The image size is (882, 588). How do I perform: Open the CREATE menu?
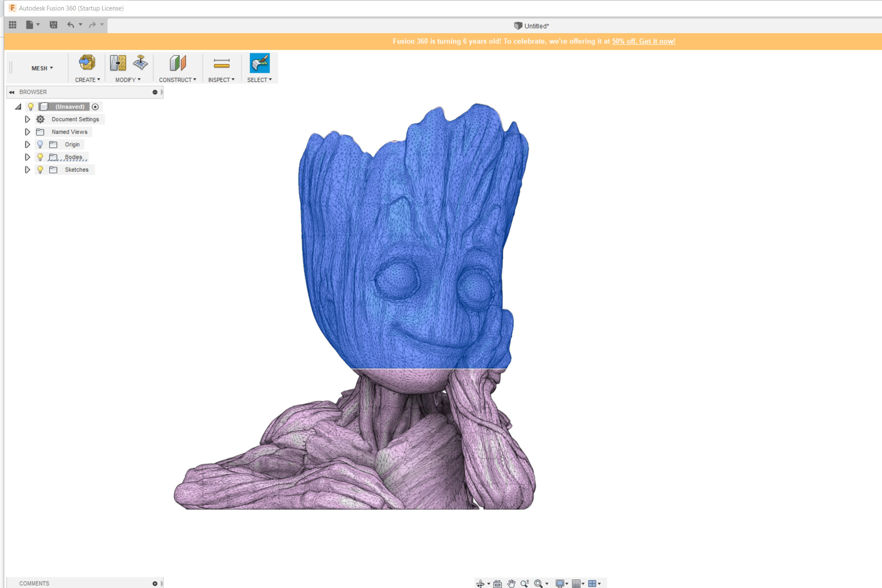click(87, 80)
